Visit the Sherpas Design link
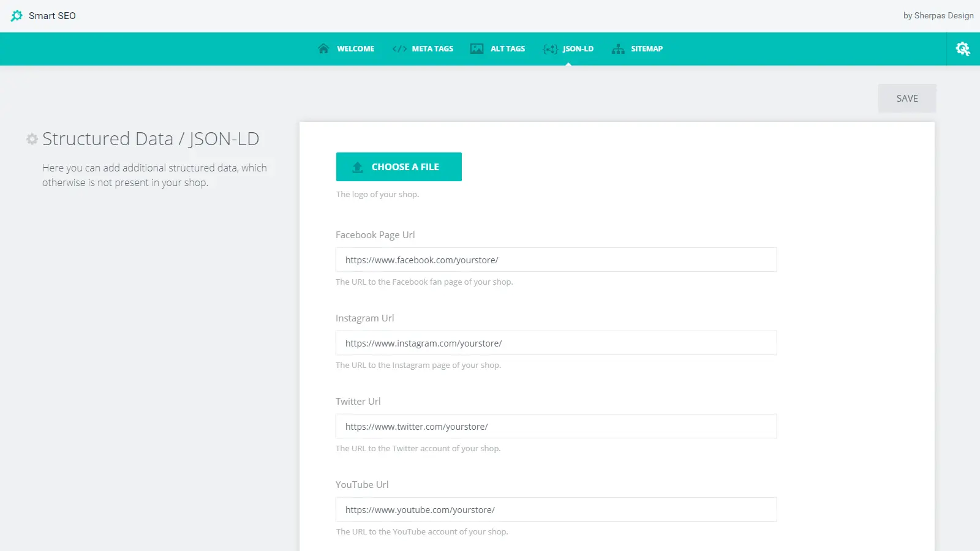 click(938, 15)
